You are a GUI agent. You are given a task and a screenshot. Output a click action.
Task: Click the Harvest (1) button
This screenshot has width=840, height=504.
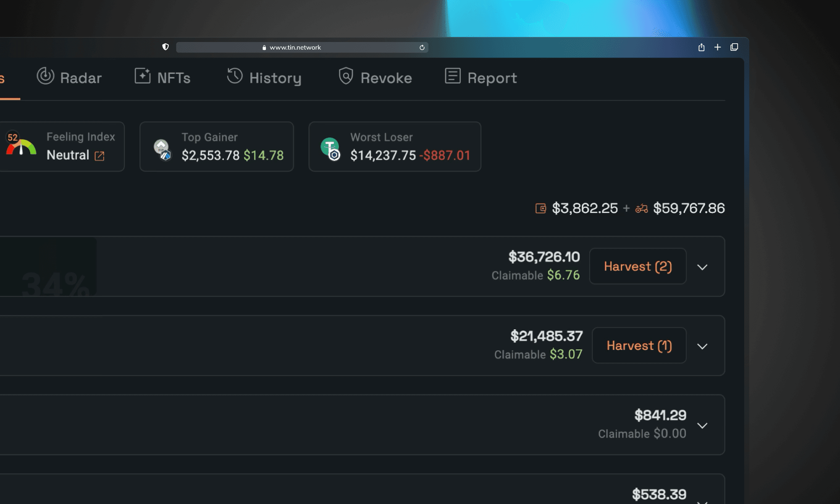point(639,345)
